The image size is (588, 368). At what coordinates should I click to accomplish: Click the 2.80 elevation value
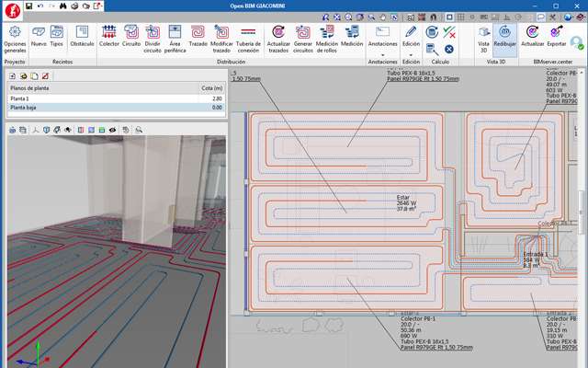click(217, 98)
